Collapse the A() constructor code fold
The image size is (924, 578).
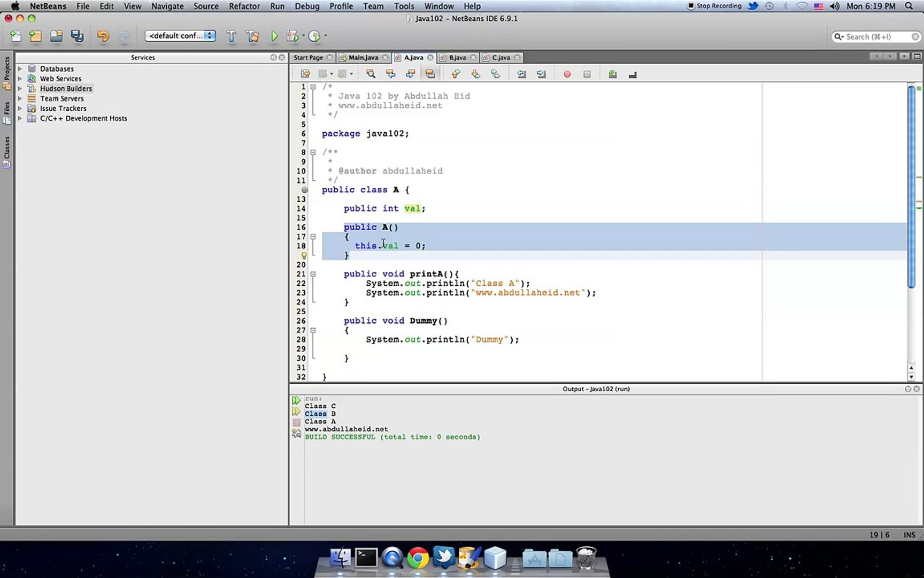[313, 236]
